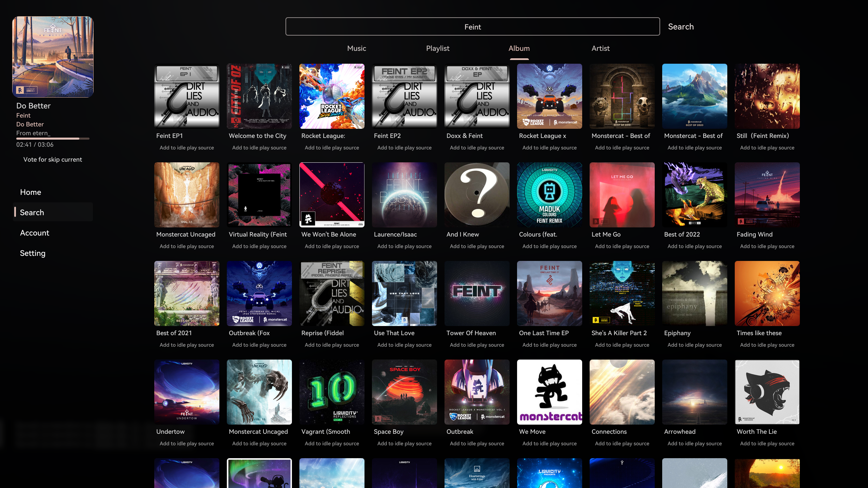Open the Doxx & Feint EP cover

pos(477,96)
